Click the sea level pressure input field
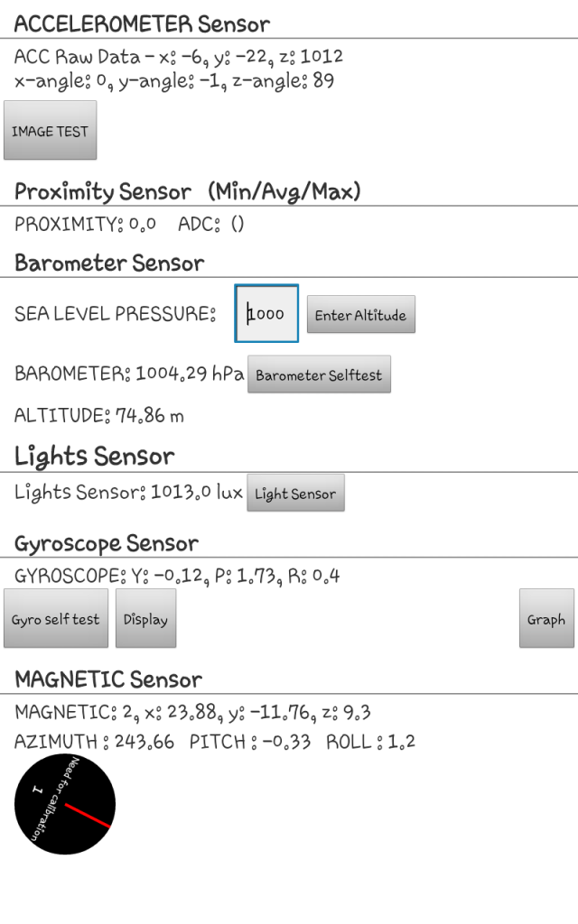 pos(266,313)
